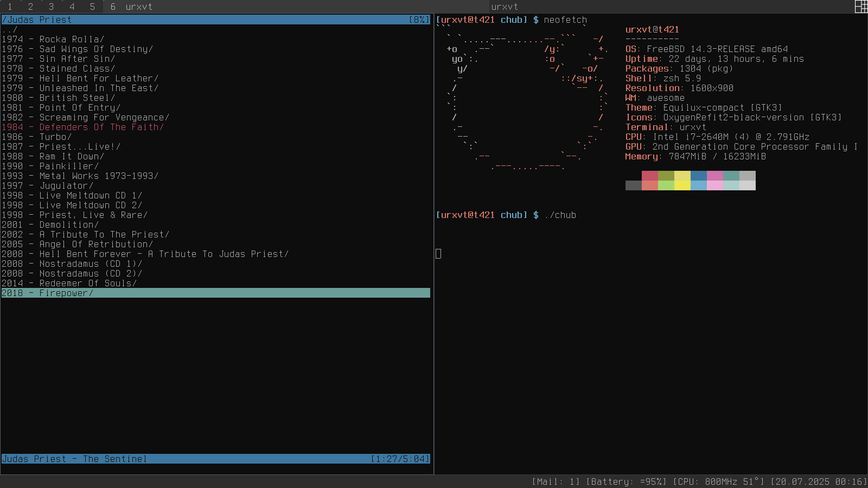Viewport: 868px width, 488px height.
Task: Open 1979 - Unleashed In The East folder
Action: tap(80, 88)
